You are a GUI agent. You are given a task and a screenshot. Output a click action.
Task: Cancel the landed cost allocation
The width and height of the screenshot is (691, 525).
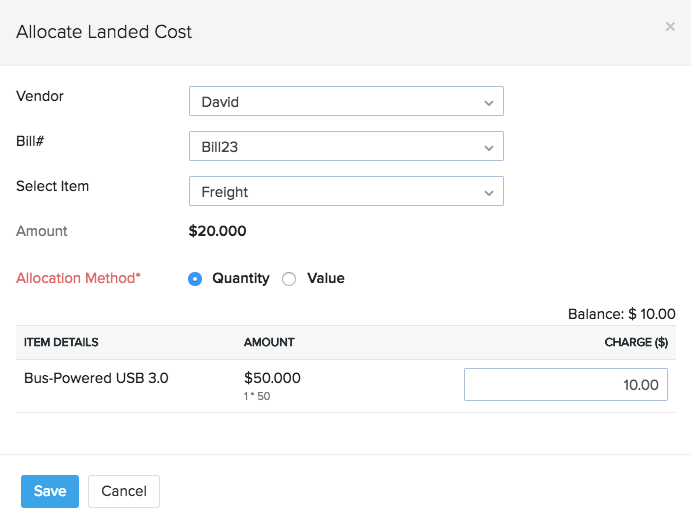[124, 491]
